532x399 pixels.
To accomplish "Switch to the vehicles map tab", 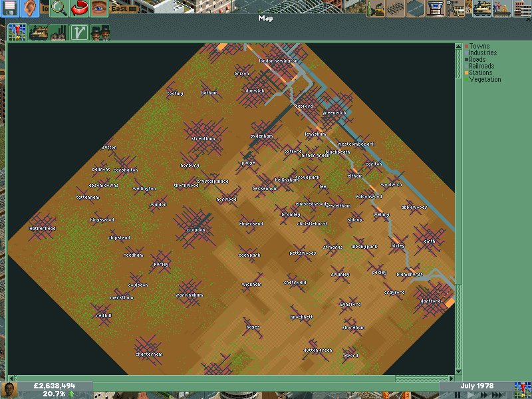I will click(38, 33).
